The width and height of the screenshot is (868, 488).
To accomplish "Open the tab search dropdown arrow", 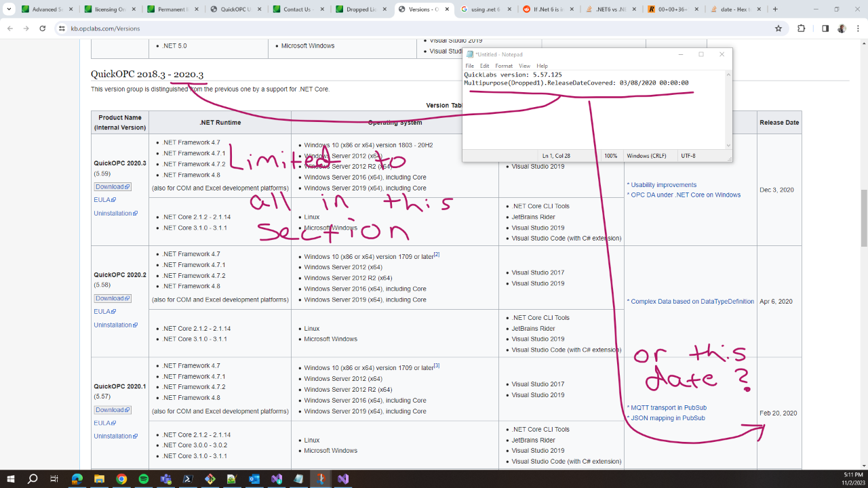I will [x=9, y=9].
